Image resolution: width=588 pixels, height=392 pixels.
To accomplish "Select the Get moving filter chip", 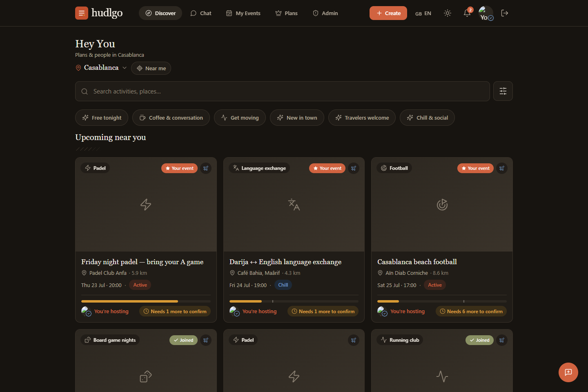I will pyautogui.click(x=240, y=118).
